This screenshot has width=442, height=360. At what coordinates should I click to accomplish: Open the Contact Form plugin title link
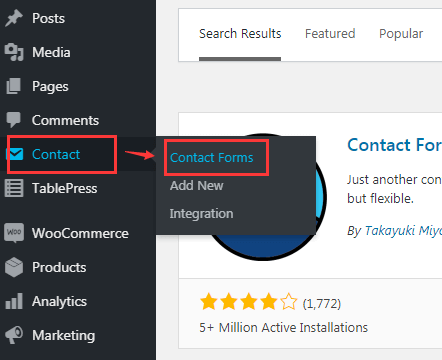[x=395, y=145]
